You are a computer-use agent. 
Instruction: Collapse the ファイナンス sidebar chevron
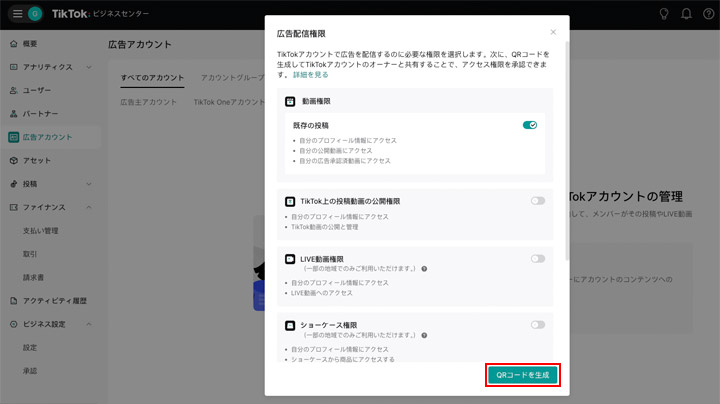(89, 207)
